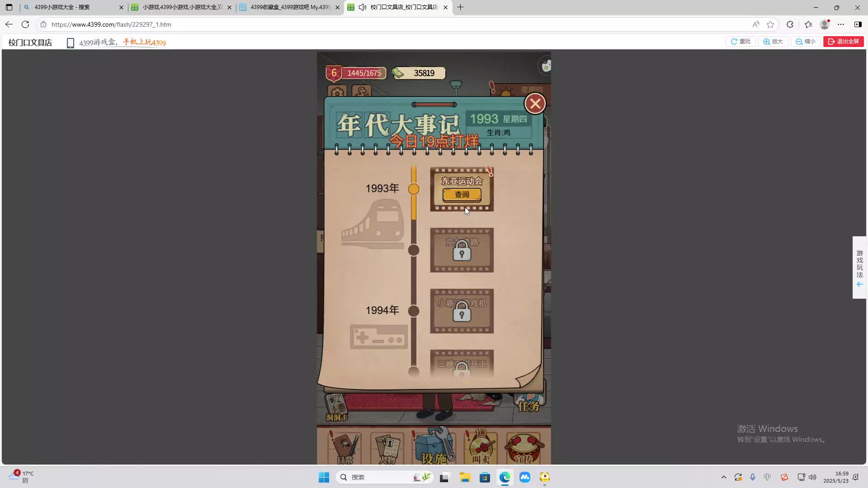Expand hidden icons in system tray
The image size is (868, 488).
click(x=723, y=477)
